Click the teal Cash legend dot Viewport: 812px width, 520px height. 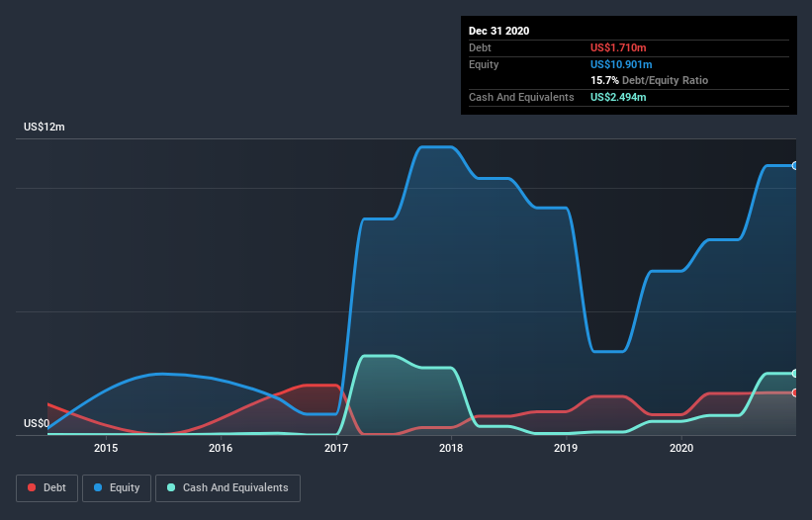coord(171,487)
